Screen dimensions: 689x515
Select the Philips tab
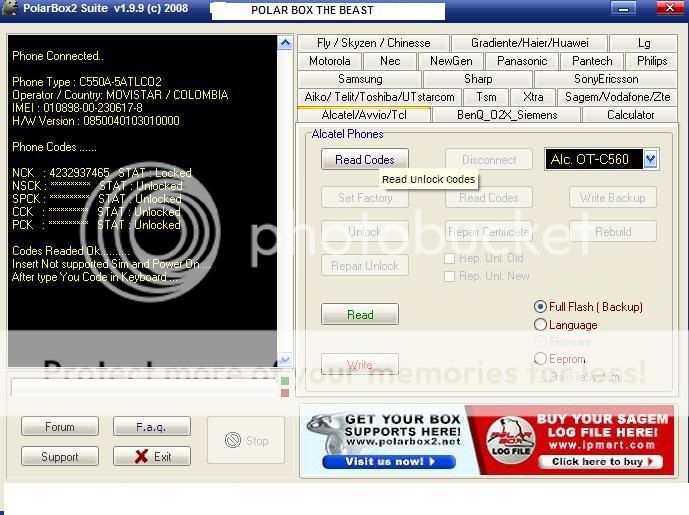(x=652, y=61)
